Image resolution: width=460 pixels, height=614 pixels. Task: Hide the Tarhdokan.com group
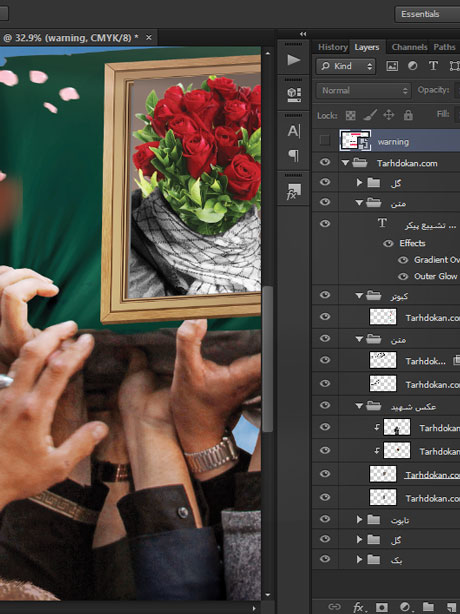325,162
